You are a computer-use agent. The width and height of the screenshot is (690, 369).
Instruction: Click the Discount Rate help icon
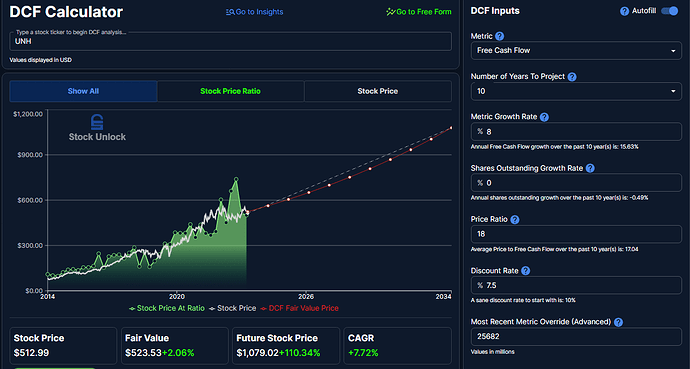[x=525, y=271]
